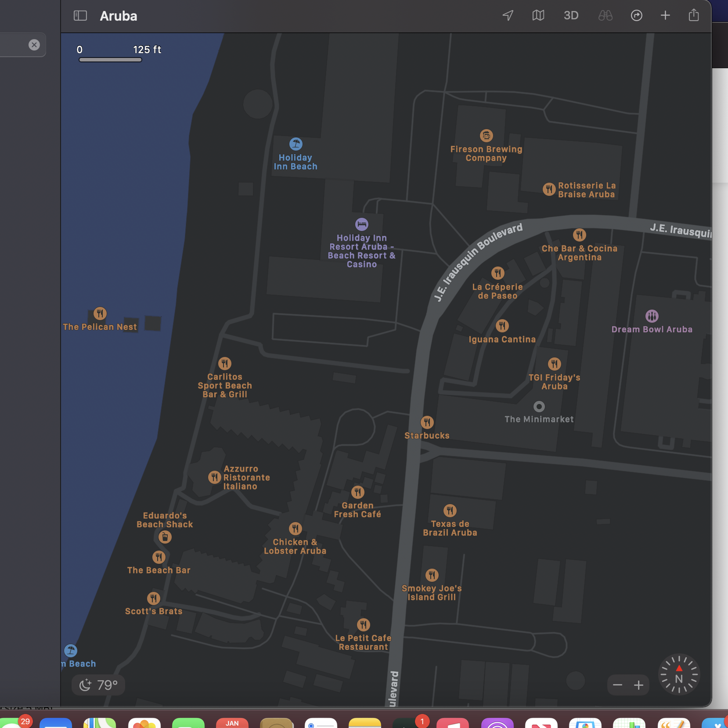Open the Share menu

click(x=694, y=15)
